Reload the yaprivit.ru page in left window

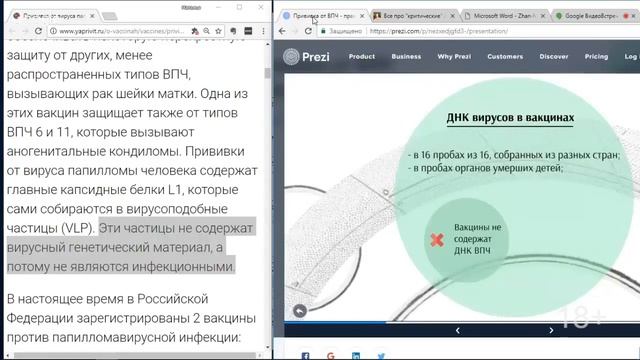[x=38, y=31]
